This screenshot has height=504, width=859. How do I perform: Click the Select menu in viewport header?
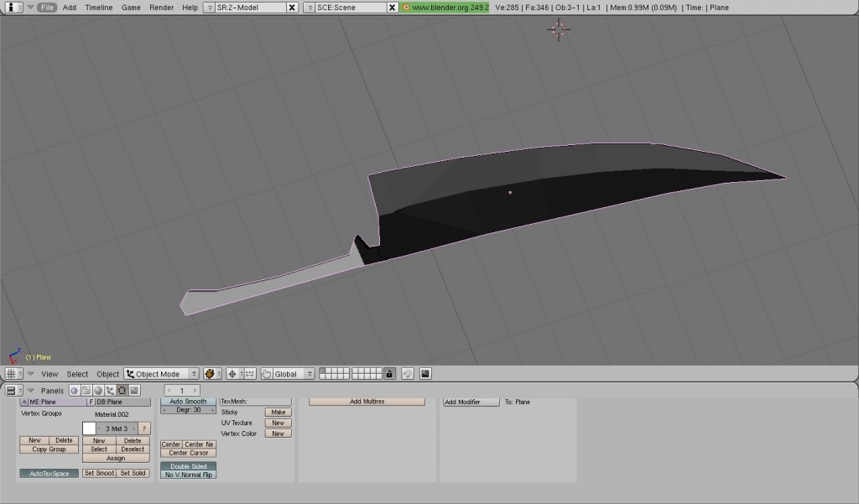click(76, 373)
